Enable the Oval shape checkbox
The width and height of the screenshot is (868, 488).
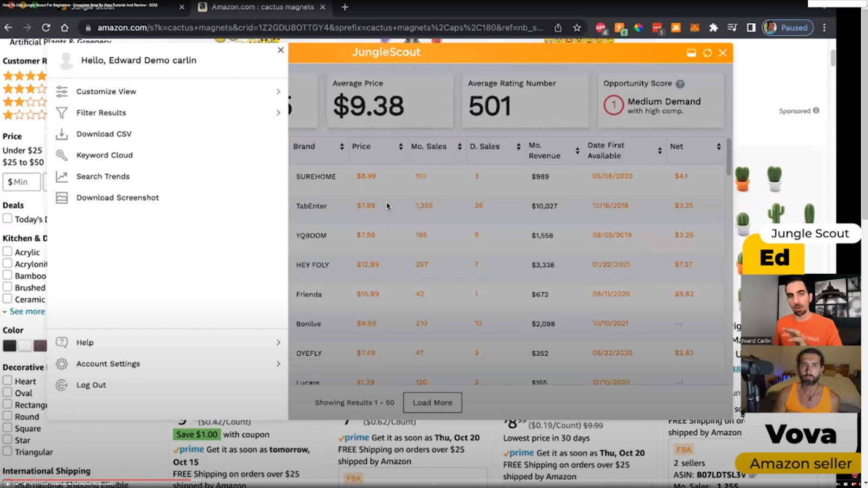point(8,393)
